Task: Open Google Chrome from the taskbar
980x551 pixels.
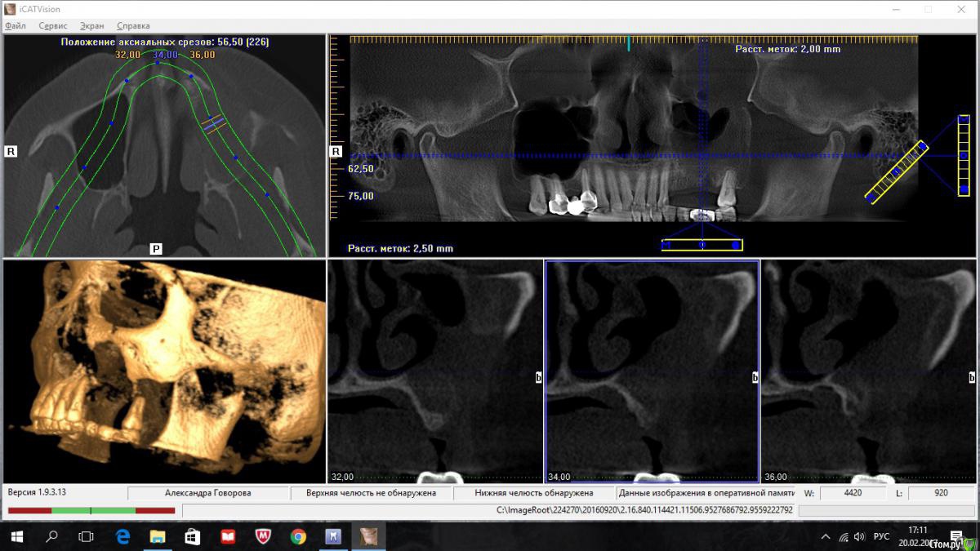Action: (298, 536)
